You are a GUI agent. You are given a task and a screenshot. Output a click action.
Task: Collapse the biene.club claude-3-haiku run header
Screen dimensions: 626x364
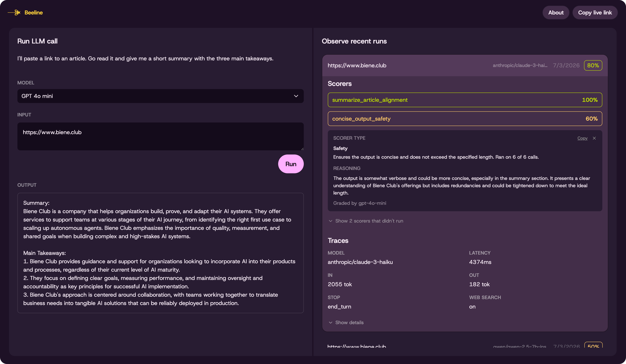[465, 65]
